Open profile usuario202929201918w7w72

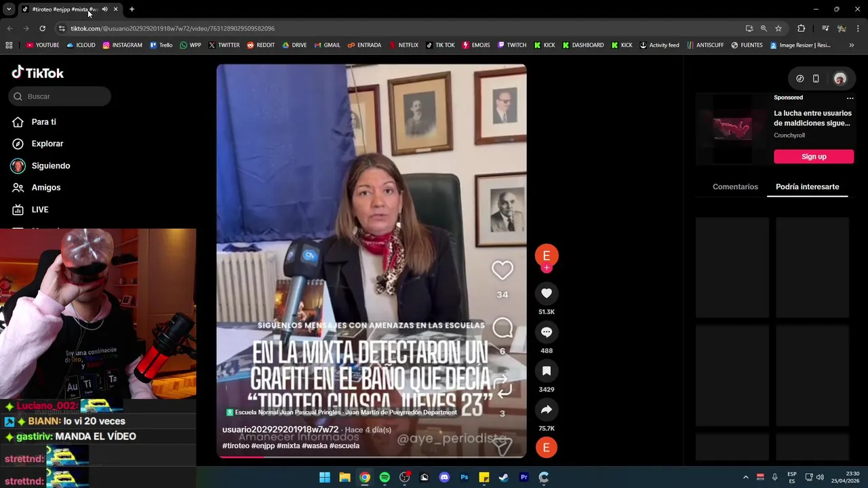[x=280, y=430]
